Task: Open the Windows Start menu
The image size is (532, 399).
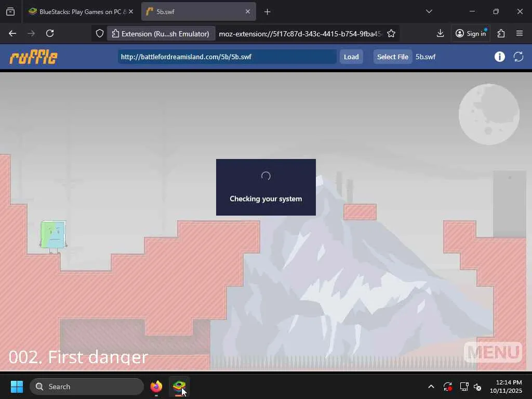Action: 17,387
